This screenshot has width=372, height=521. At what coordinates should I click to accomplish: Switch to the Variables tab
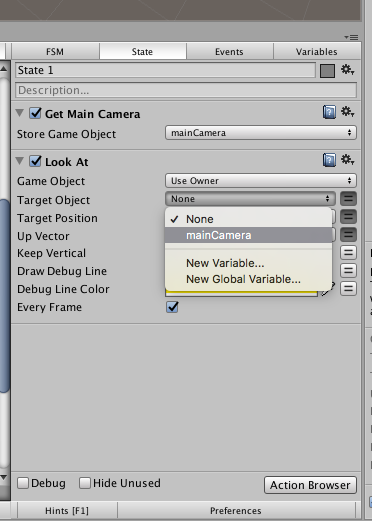pyautogui.click(x=317, y=52)
